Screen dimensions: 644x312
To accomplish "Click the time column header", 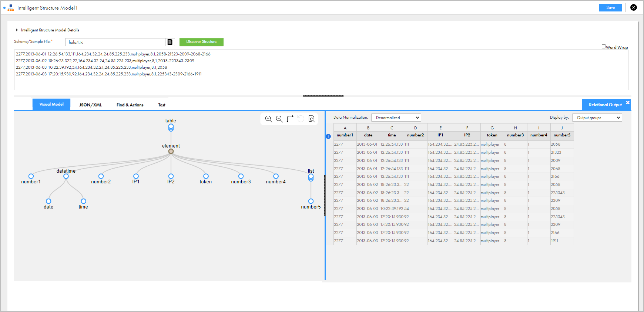I will (392, 135).
